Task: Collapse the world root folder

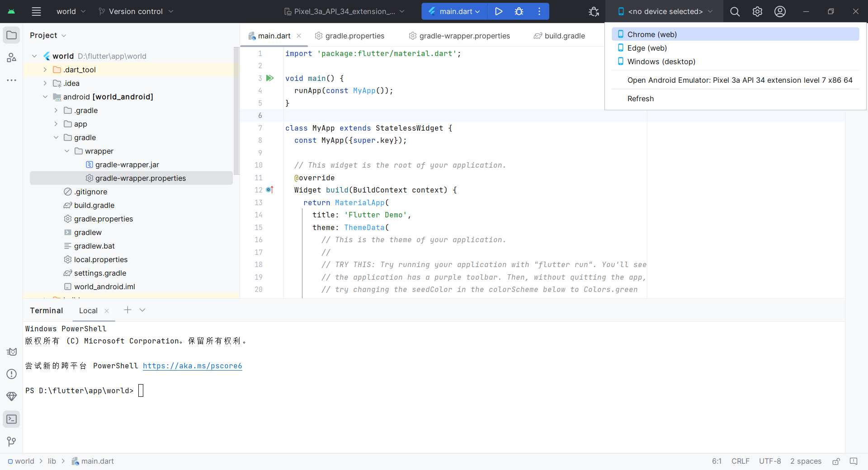Action: pyautogui.click(x=34, y=56)
